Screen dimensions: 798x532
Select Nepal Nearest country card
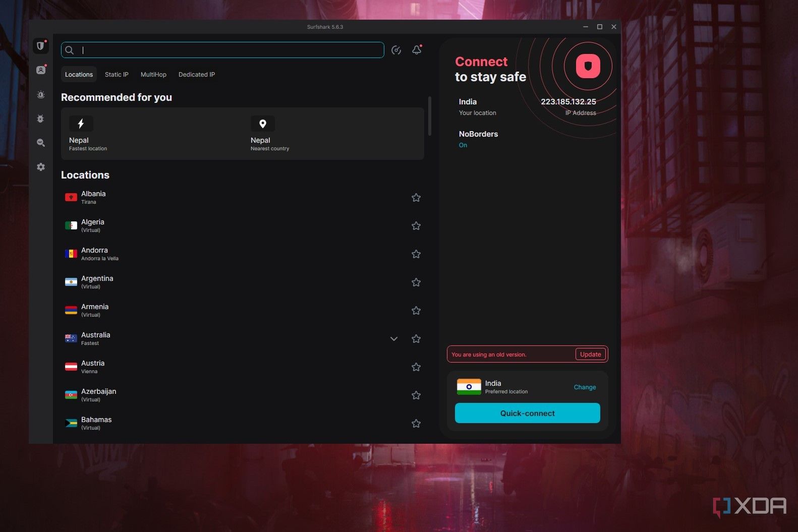334,134
